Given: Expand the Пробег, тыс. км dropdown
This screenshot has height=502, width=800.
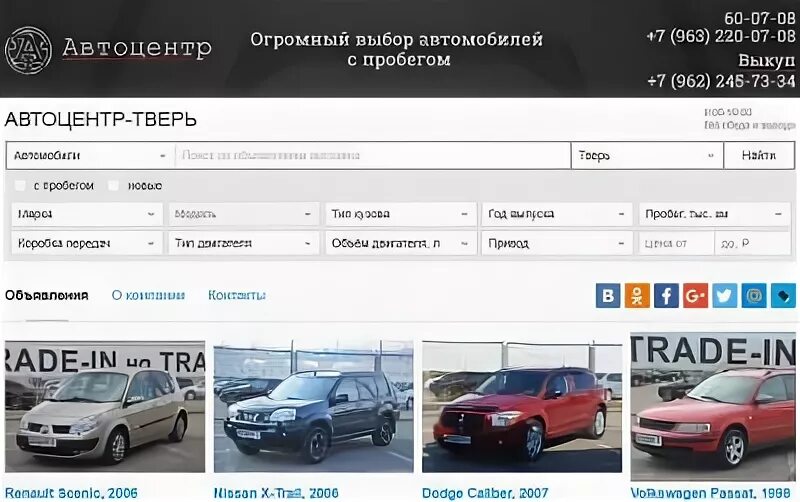Looking at the screenshot, I should click(x=714, y=214).
